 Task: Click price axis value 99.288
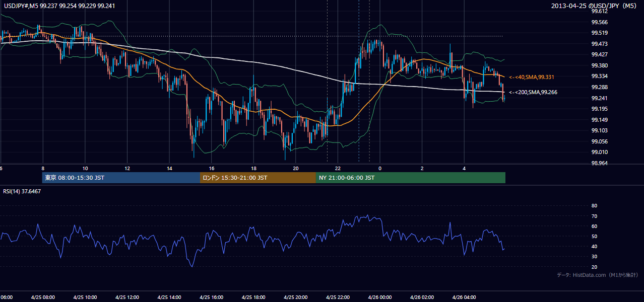click(599, 87)
